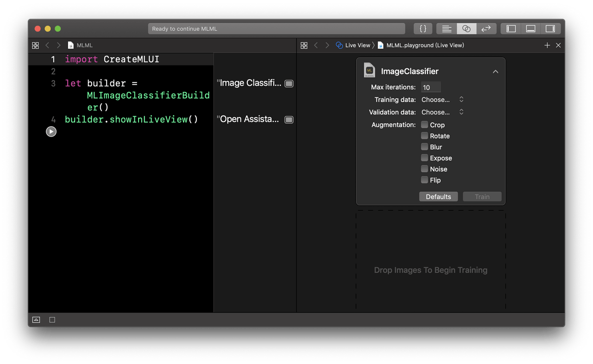Click the Max iterations input field
Screen dimensions: 593x364
click(x=431, y=87)
